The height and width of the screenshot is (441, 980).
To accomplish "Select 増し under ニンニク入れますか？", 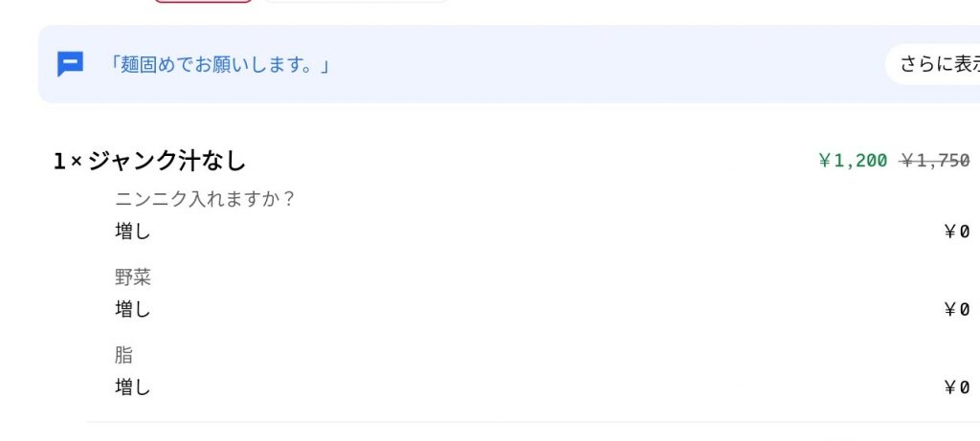I will [x=133, y=231].
